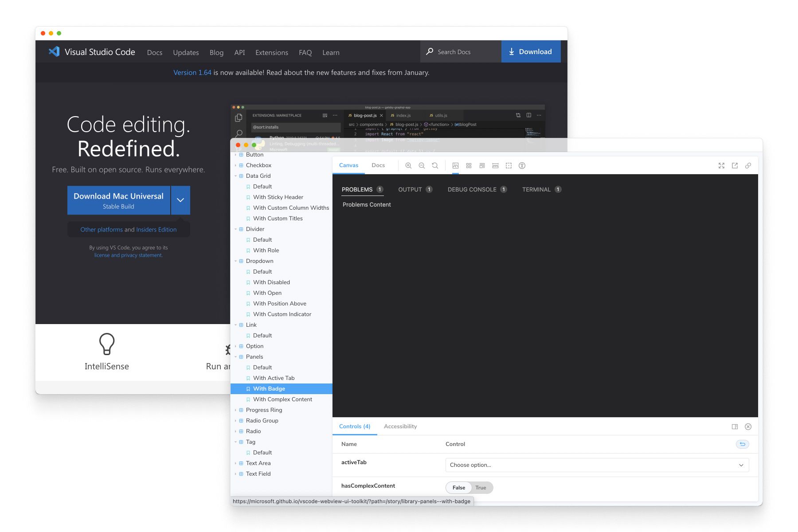Enable the measure tool
The height and width of the screenshot is (532, 798).
coord(495,165)
